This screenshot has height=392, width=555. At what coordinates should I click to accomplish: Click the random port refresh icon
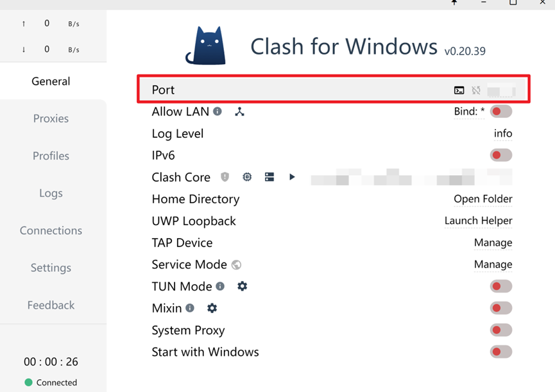pos(476,90)
